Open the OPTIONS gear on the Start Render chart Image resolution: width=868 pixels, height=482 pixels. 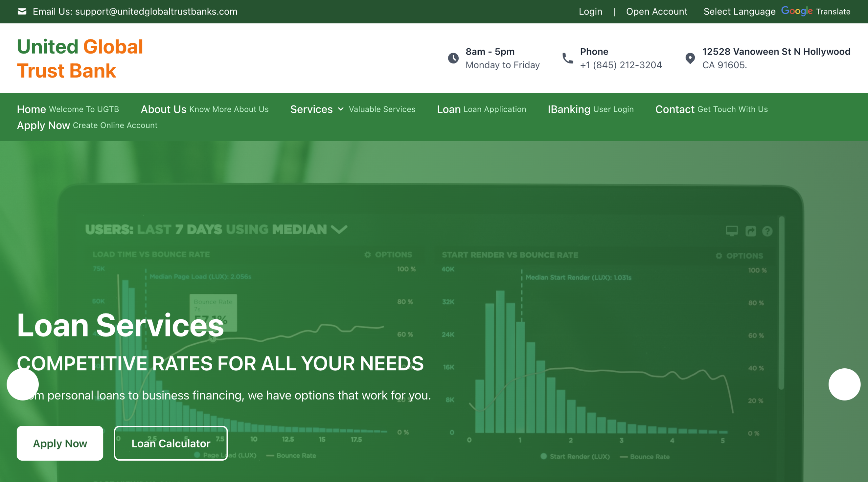click(719, 255)
